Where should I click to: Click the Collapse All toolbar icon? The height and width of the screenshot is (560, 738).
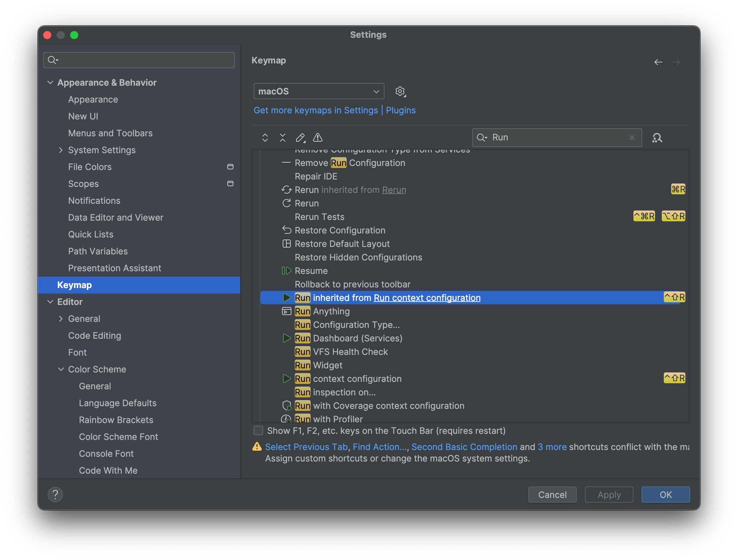click(x=283, y=138)
